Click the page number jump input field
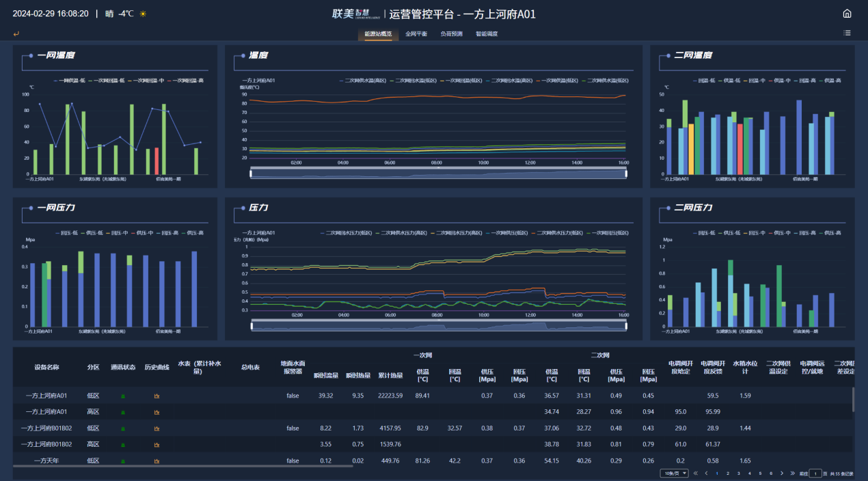868x481 pixels. pyautogui.click(x=815, y=473)
